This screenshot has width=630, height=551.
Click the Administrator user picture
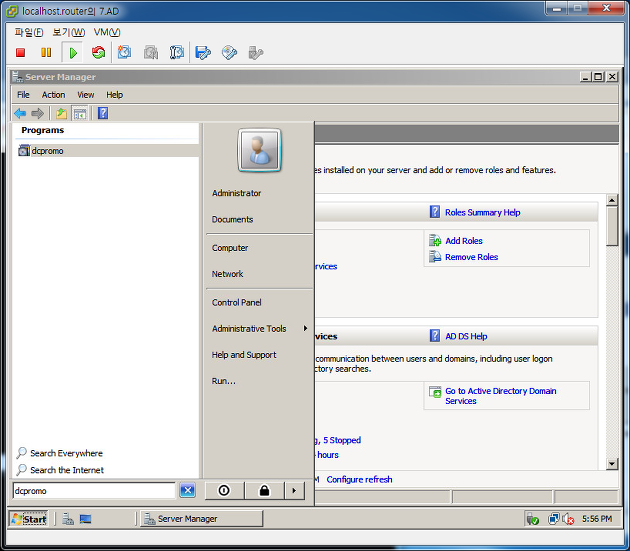pyautogui.click(x=259, y=150)
